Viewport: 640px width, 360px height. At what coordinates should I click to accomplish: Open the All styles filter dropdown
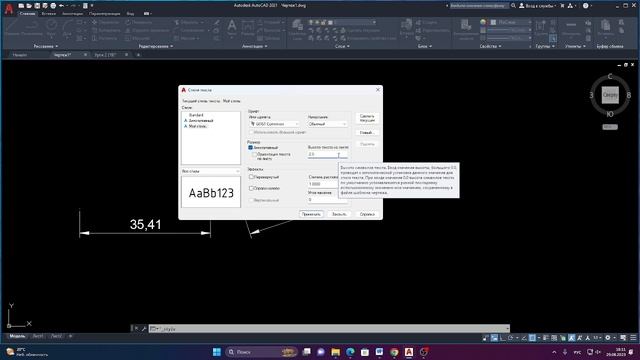pos(211,171)
